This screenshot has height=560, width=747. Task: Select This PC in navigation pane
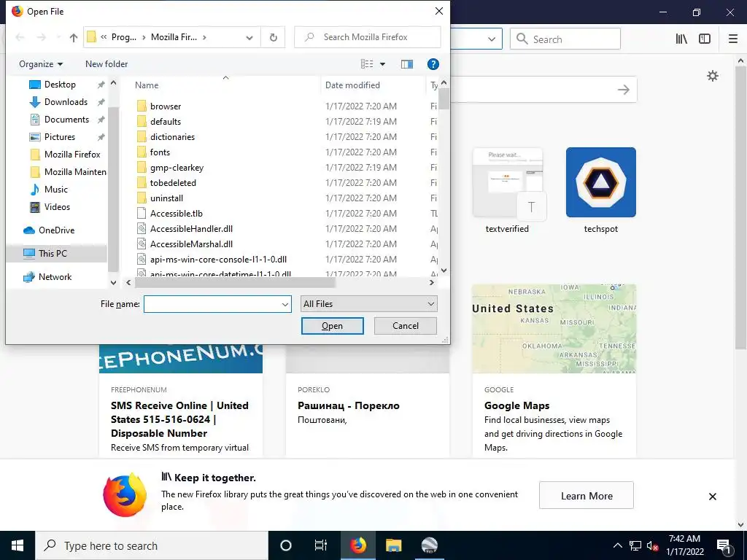(53, 253)
